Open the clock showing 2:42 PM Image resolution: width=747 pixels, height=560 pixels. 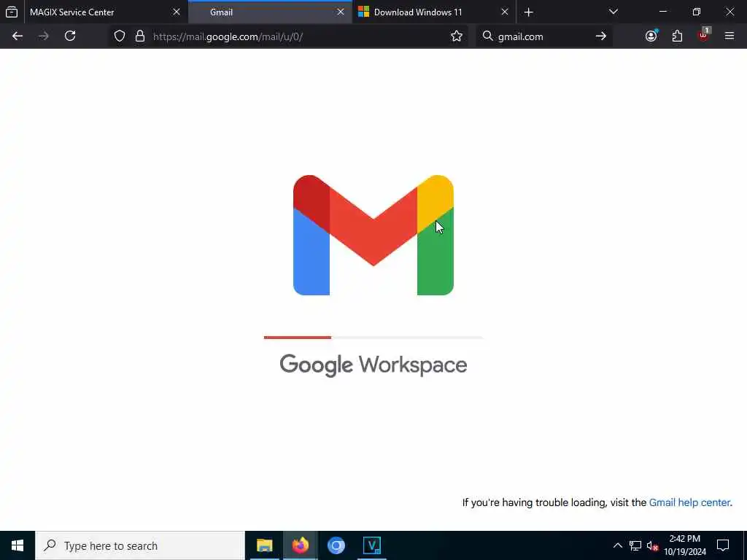tap(685, 545)
